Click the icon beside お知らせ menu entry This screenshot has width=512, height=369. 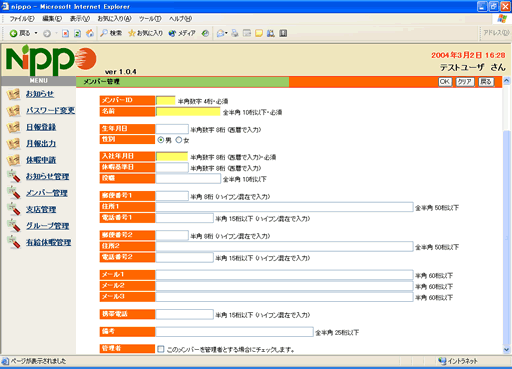pos(14,94)
